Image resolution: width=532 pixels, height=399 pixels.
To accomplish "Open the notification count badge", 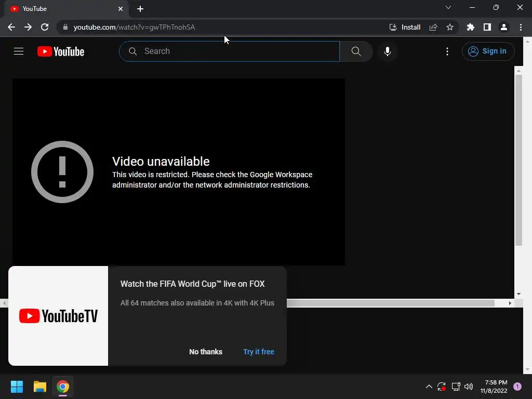I will pos(517,387).
